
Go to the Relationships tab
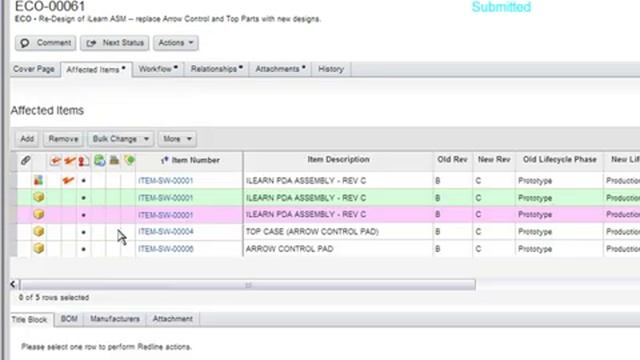(216, 69)
